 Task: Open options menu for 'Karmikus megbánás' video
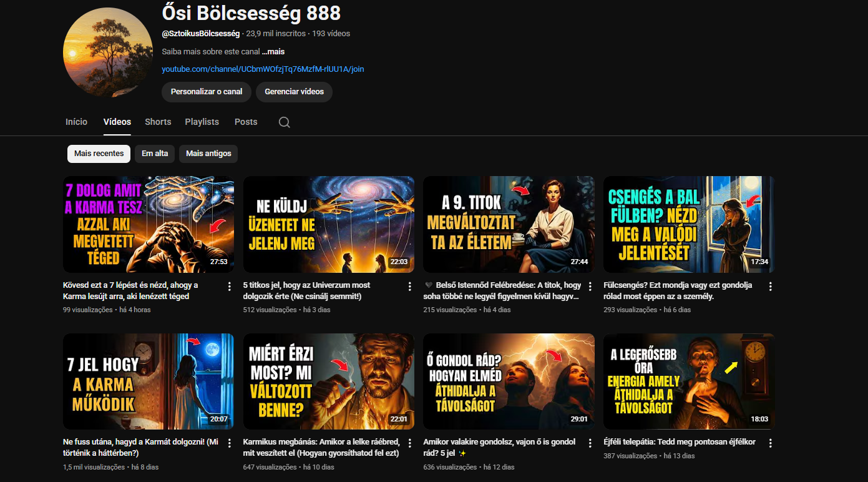point(410,443)
